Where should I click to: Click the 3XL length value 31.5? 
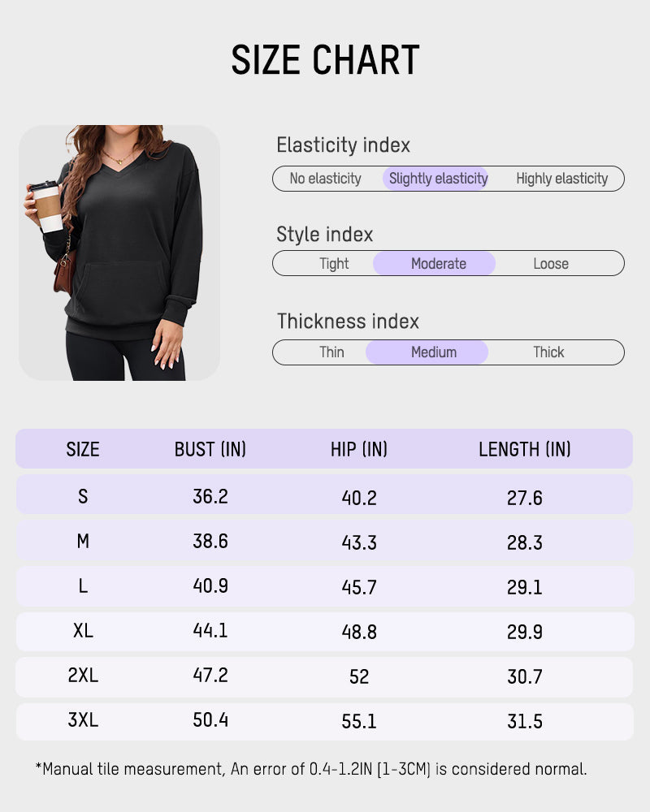(x=525, y=721)
